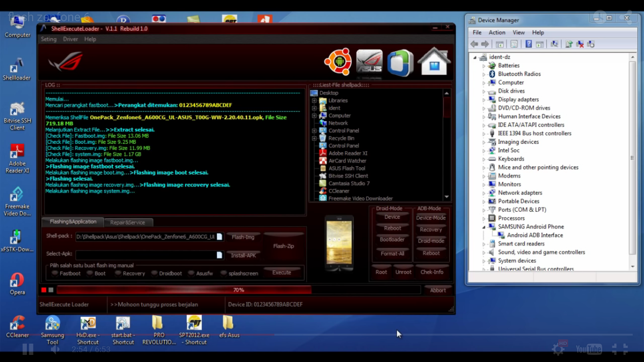Launch Opera from the desktop

click(x=17, y=284)
